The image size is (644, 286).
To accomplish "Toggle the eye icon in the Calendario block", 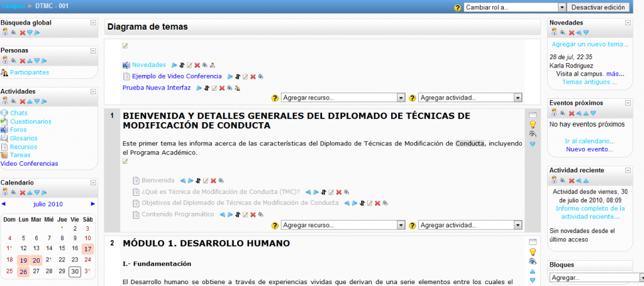I will [13, 193].
